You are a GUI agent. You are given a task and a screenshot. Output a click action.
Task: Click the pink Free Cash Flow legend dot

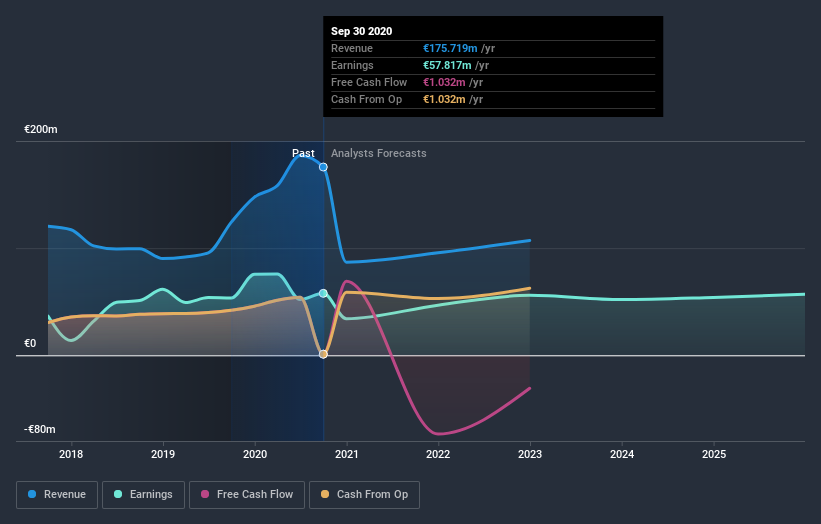pos(205,494)
